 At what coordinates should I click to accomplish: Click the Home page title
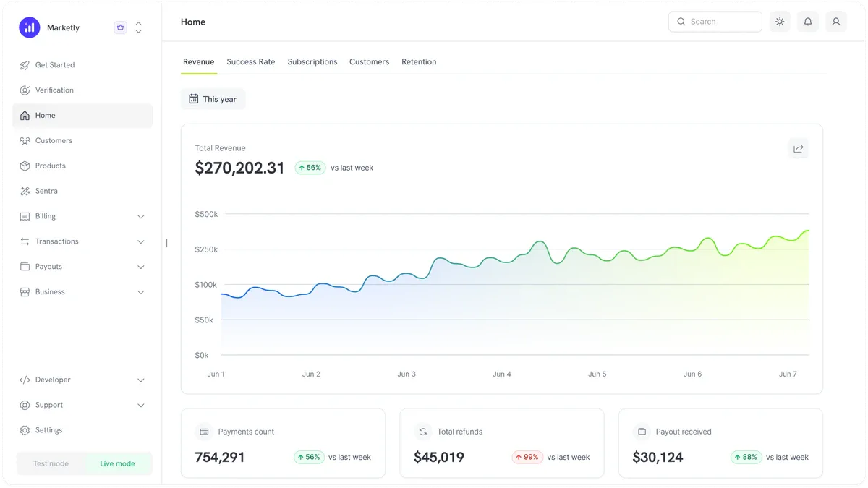pyautogui.click(x=193, y=22)
